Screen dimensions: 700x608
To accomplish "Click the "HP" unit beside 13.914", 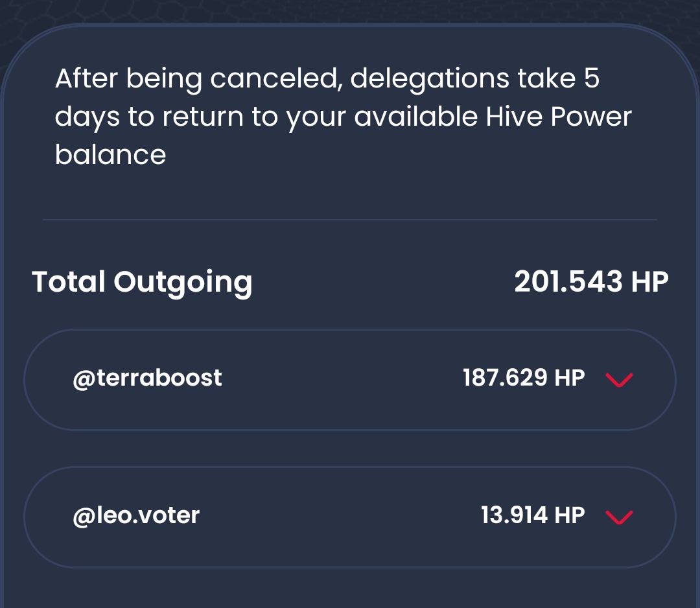I will [x=570, y=515].
